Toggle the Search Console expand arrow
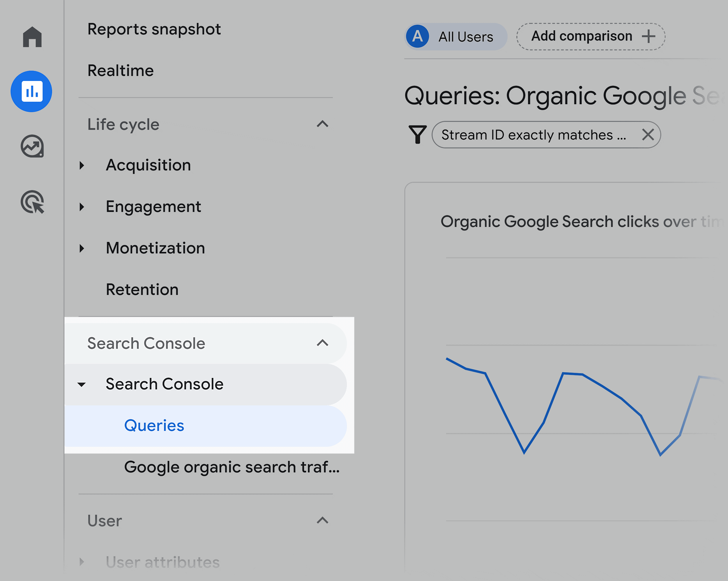Viewport: 728px width, 581px height. click(324, 343)
